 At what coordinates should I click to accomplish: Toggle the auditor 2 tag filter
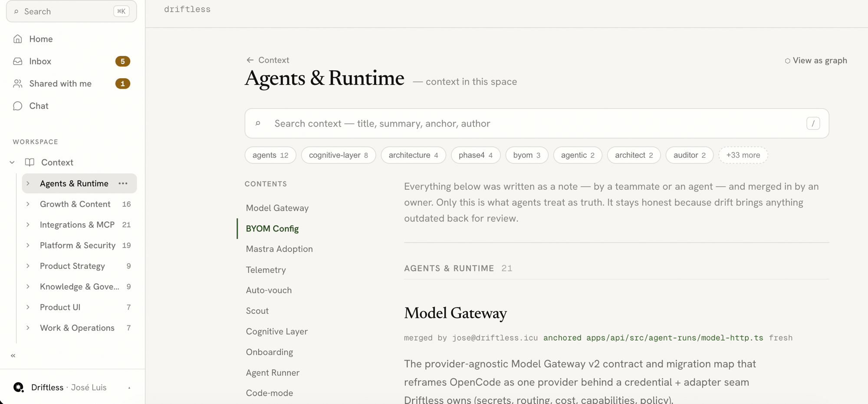point(690,155)
